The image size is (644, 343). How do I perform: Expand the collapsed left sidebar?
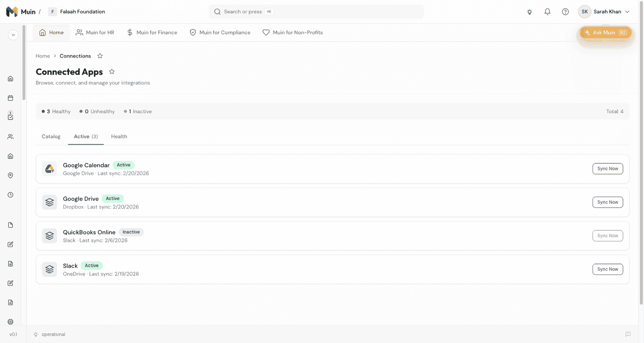13,35
